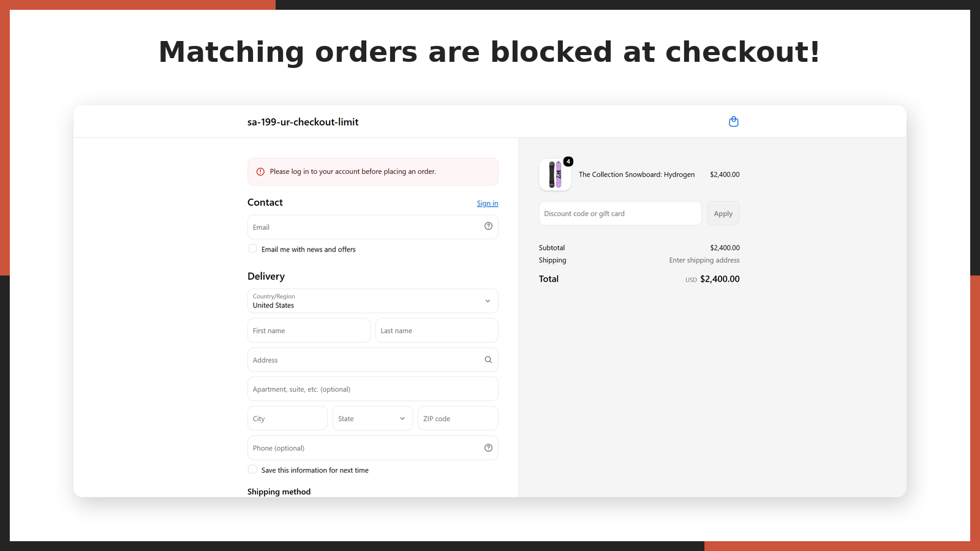
Task: Click the store name sa-199-ur-checkout-limit
Action: coord(303,122)
